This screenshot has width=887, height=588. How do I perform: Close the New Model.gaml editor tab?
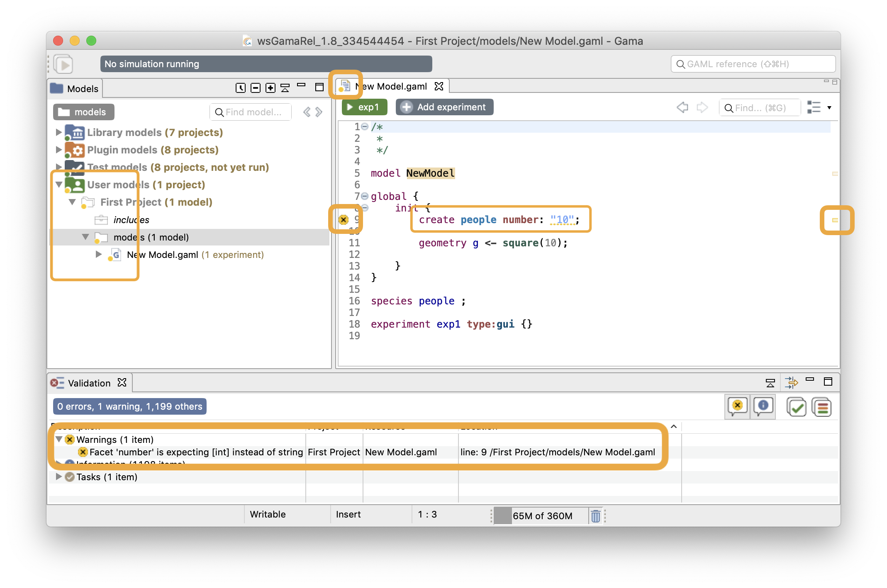point(439,86)
